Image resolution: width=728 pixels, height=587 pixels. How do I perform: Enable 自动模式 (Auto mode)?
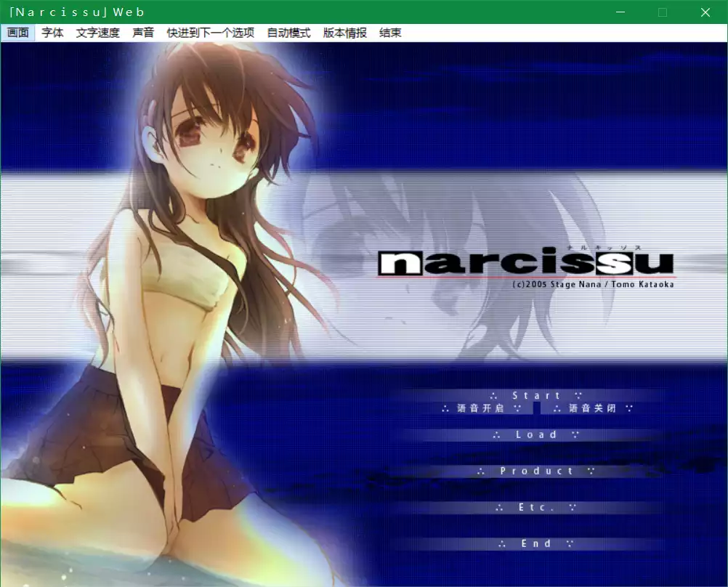pyautogui.click(x=288, y=33)
